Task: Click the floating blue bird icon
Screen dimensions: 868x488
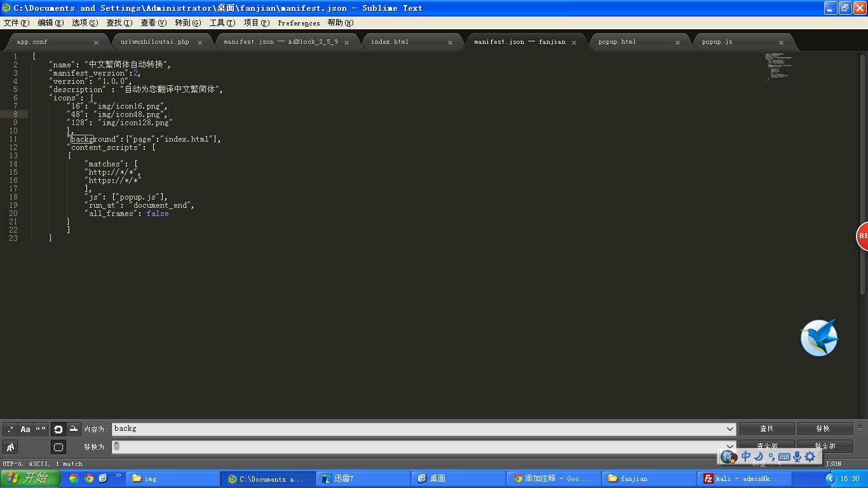Action: click(819, 337)
